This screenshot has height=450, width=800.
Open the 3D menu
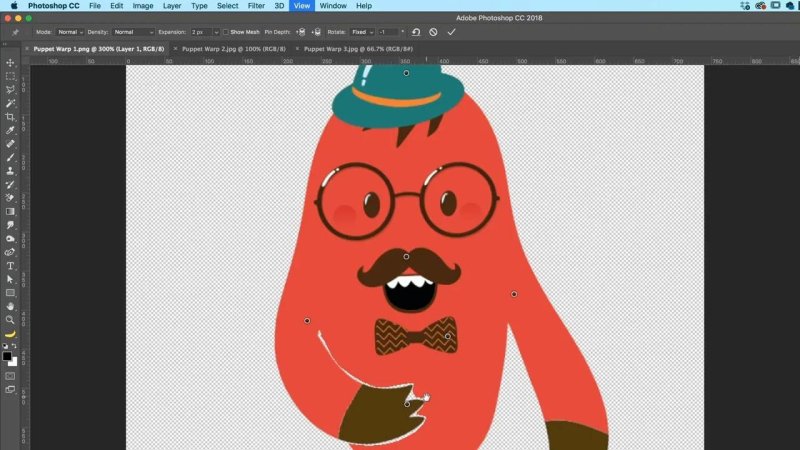click(279, 6)
